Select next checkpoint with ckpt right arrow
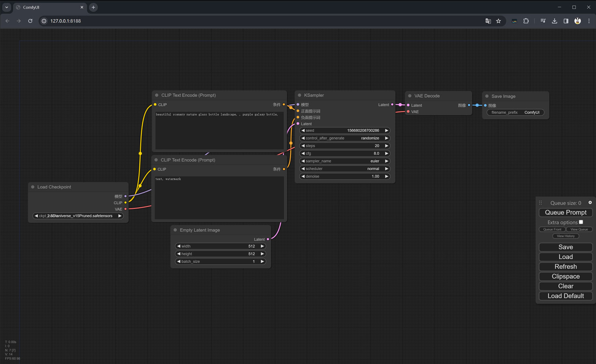Viewport: 596px width, 364px height. (x=120, y=216)
